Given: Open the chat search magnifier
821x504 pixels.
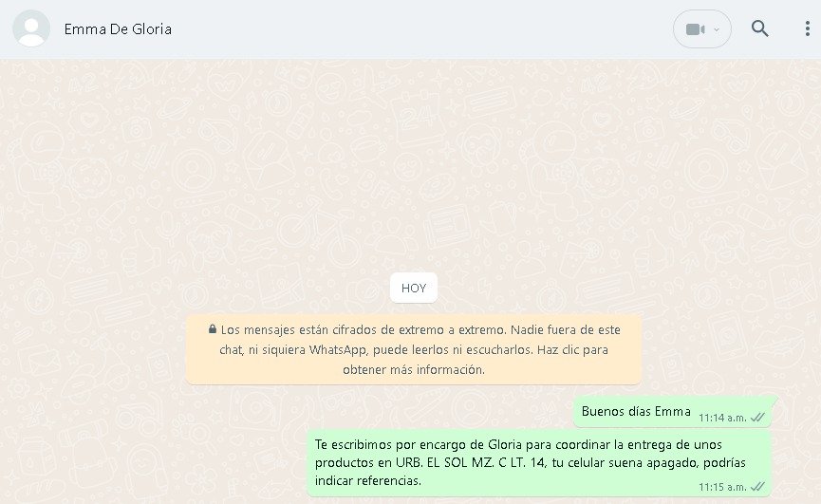Looking at the screenshot, I should click(759, 28).
